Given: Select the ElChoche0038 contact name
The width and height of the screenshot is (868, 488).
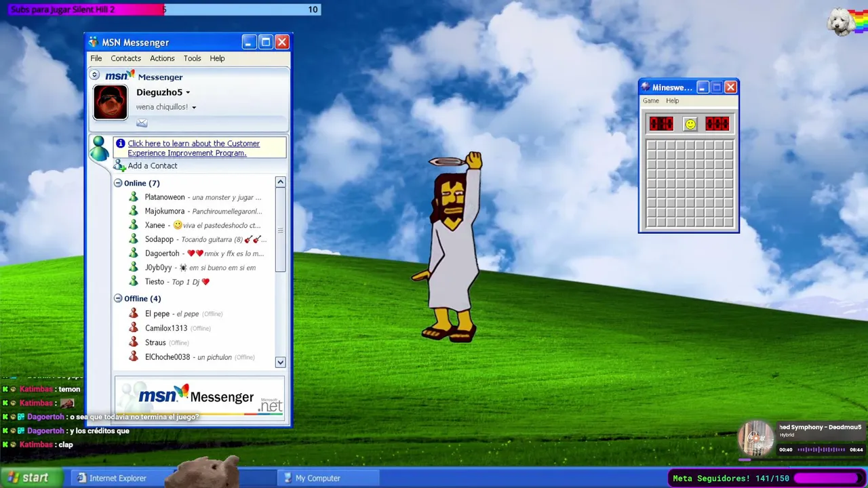Looking at the screenshot, I should tap(167, 357).
